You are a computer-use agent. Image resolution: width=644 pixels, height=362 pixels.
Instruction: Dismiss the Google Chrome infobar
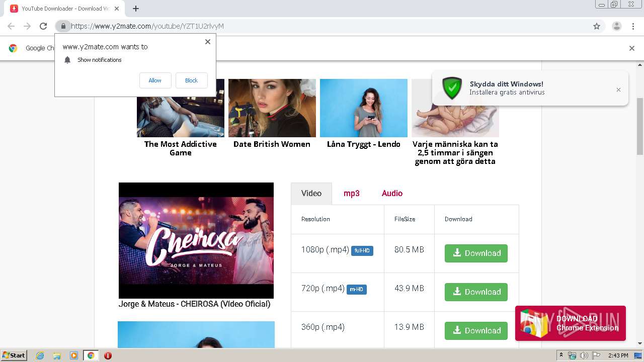(632, 48)
